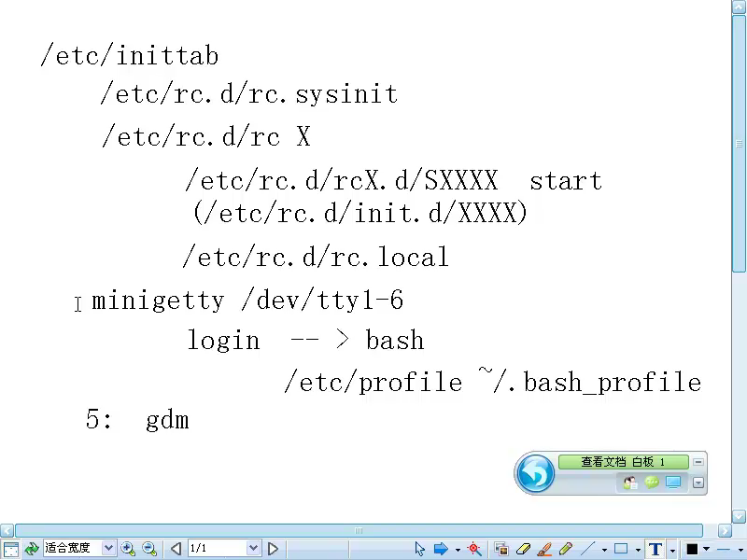Open the color picker dropdown arrow

pos(707,550)
